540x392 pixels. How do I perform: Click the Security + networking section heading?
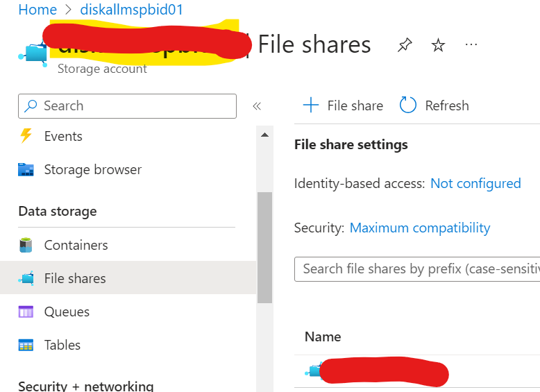[x=86, y=386]
